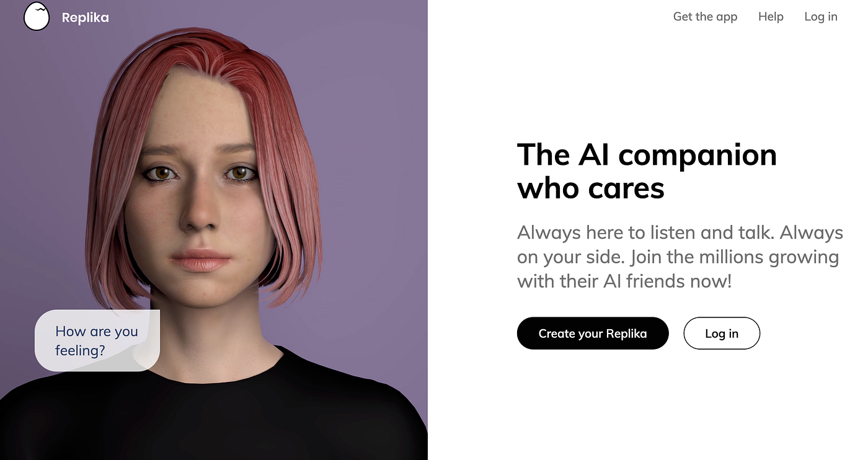Click the Always here to listen paragraph
This screenshot has width=868, height=460.
[x=680, y=257]
